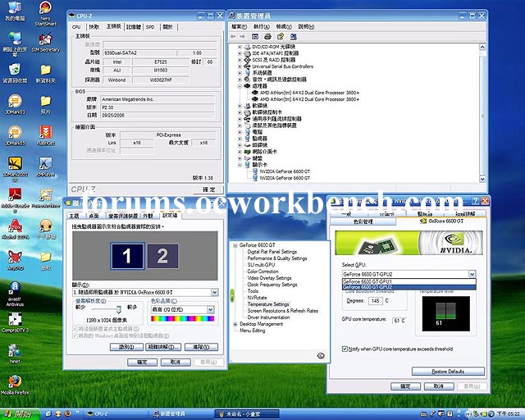
Task: Open the color quality dropdown
Action: click(x=210, y=309)
